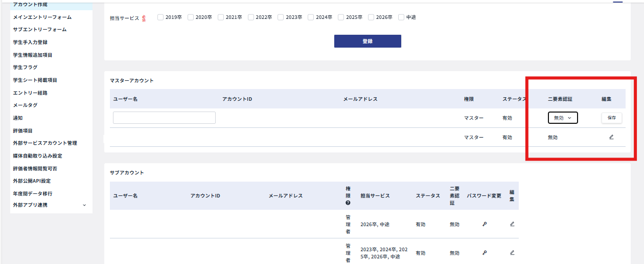Open the 二要素認証 無効 dropdown
Screen dimensions: 644x264
pyautogui.click(x=563, y=118)
